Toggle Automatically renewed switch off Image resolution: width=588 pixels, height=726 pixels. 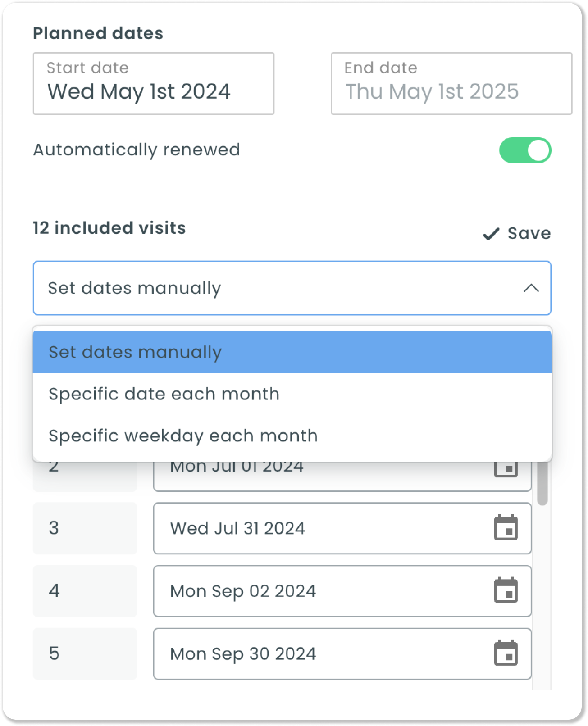click(525, 150)
